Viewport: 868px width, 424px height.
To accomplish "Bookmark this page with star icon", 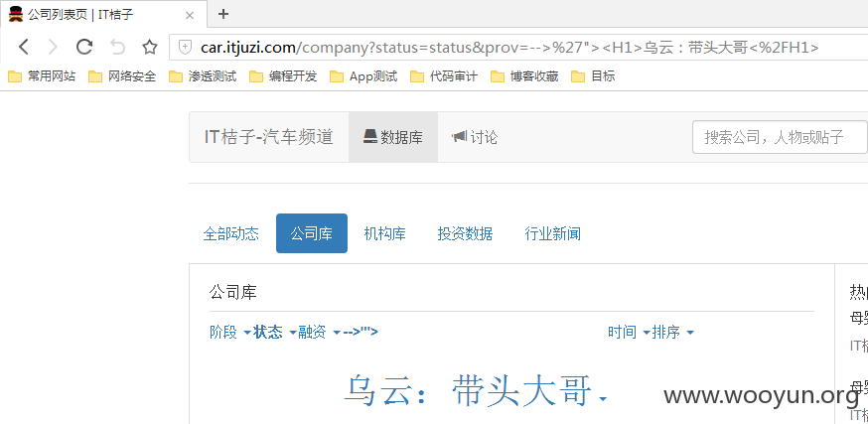I will 149,47.
